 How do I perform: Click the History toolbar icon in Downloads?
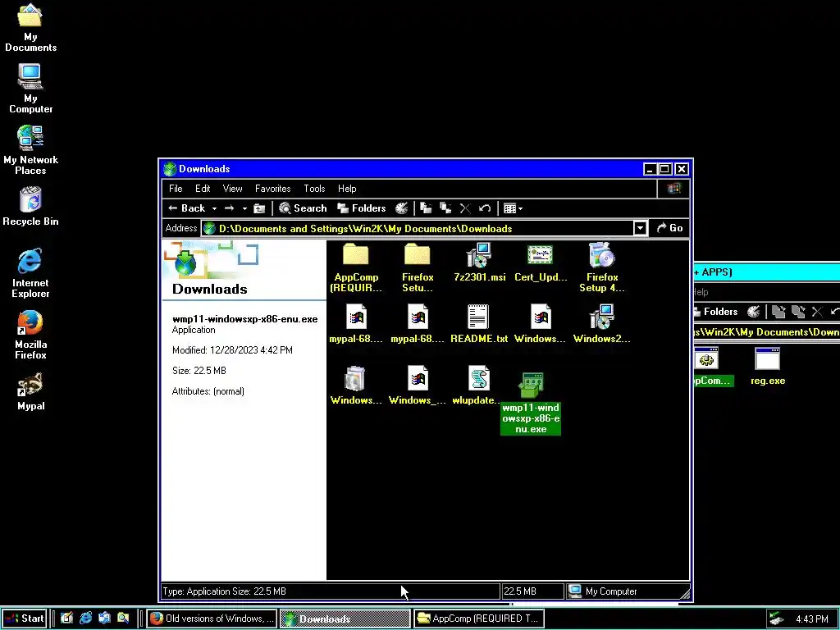coord(401,208)
